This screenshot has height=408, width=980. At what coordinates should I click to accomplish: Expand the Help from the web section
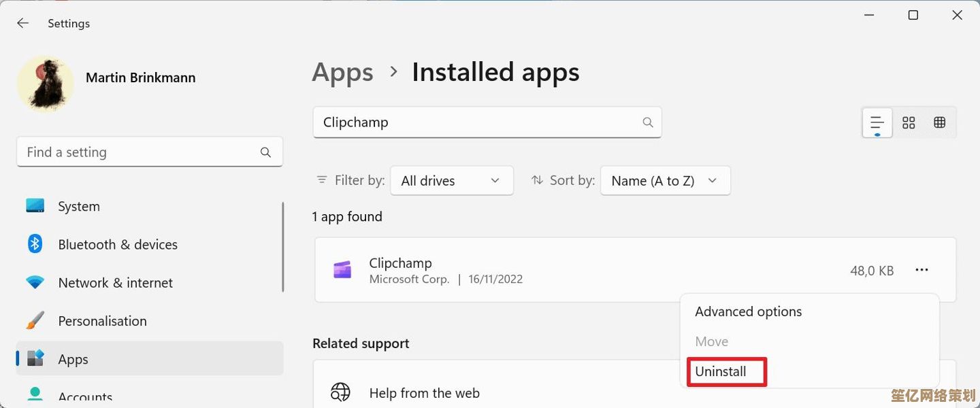(424, 393)
